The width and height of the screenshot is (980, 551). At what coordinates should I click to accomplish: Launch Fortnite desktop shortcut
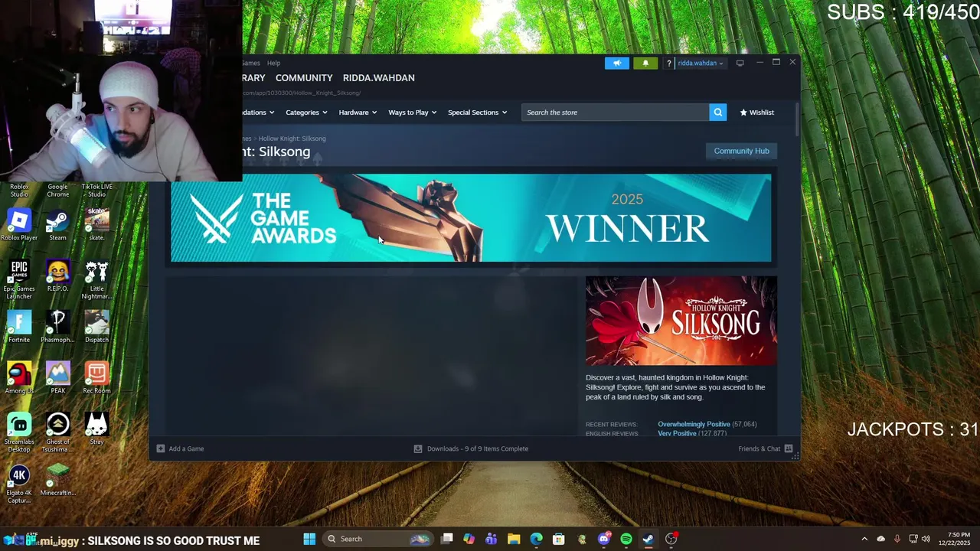click(19, 328)
